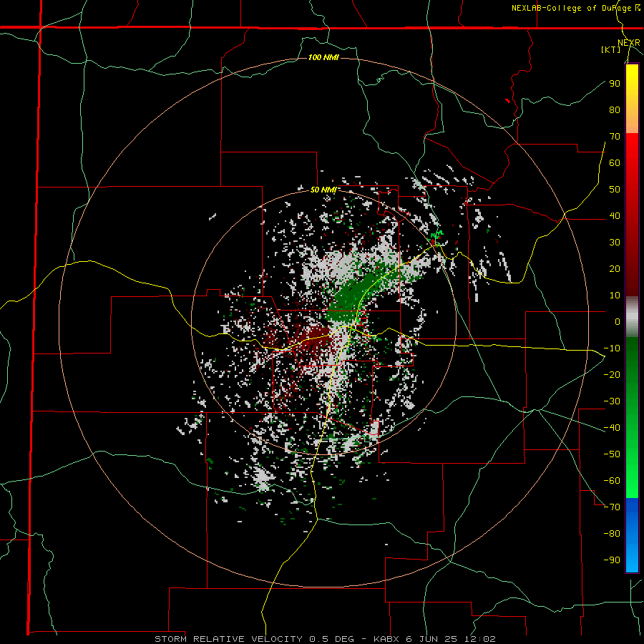The image size is (644, 644).
Task: Click the -50 scale value
Action: 612,454
